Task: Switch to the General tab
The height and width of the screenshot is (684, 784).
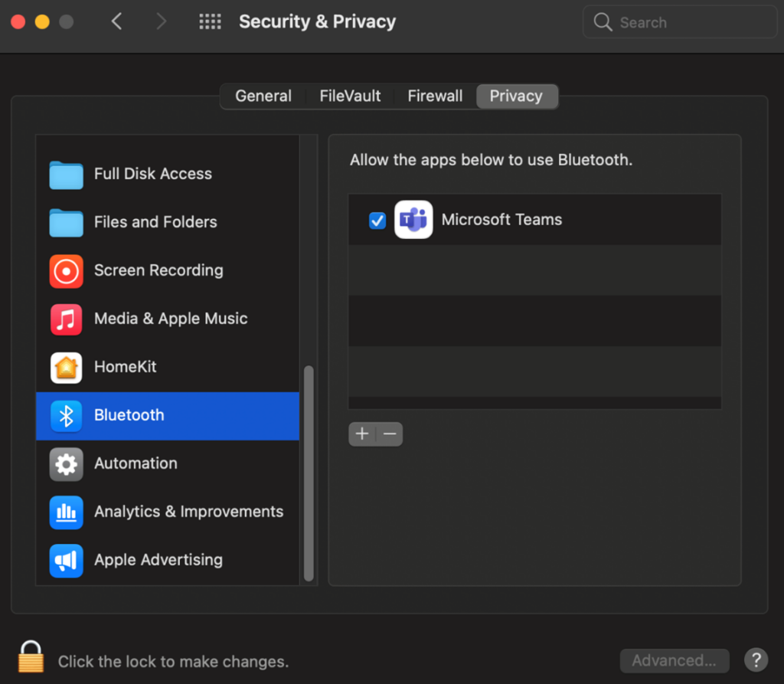Action: tap(263, 96)
